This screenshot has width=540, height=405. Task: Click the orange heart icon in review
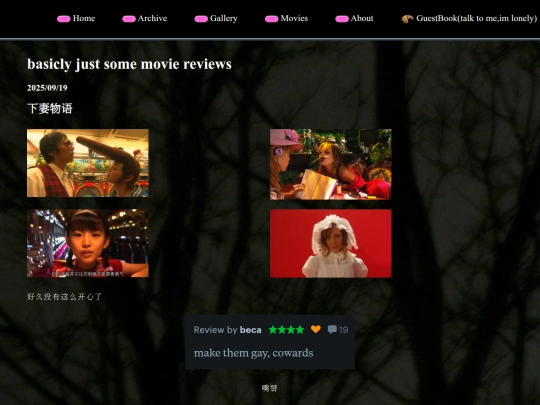click(x=316, y=329)
